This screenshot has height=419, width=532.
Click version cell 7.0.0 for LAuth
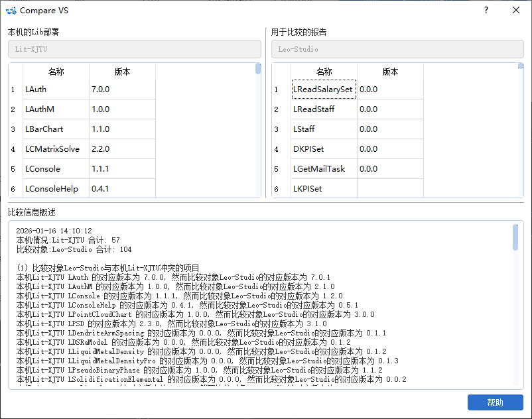(x=122, y=90)
